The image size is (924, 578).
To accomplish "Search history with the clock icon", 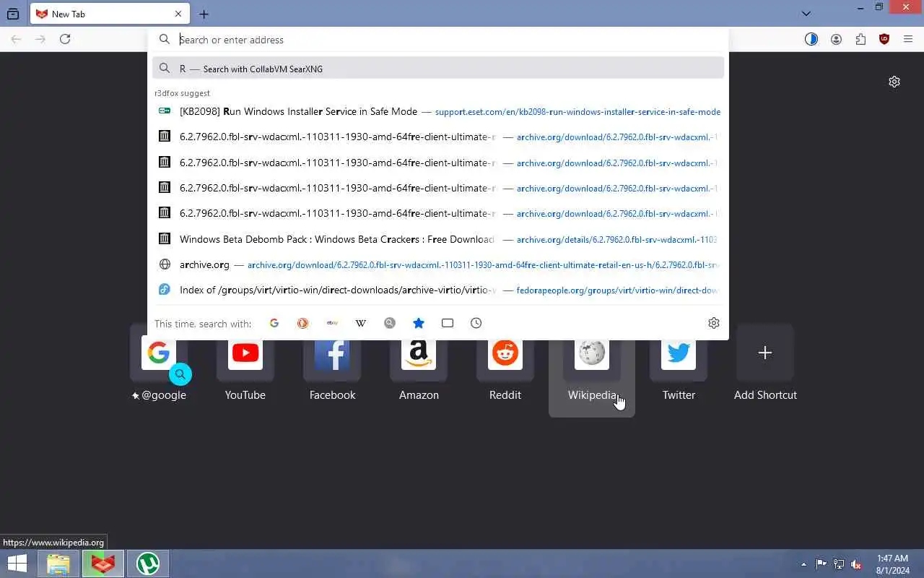I will [476, 323].
